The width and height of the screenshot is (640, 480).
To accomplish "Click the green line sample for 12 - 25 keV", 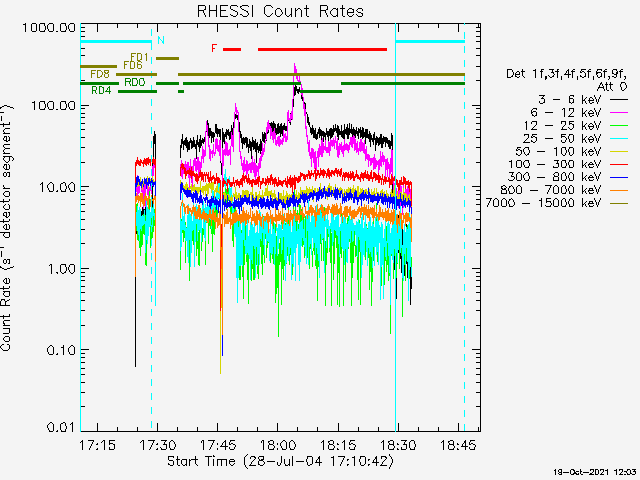I will pos(619,126).
